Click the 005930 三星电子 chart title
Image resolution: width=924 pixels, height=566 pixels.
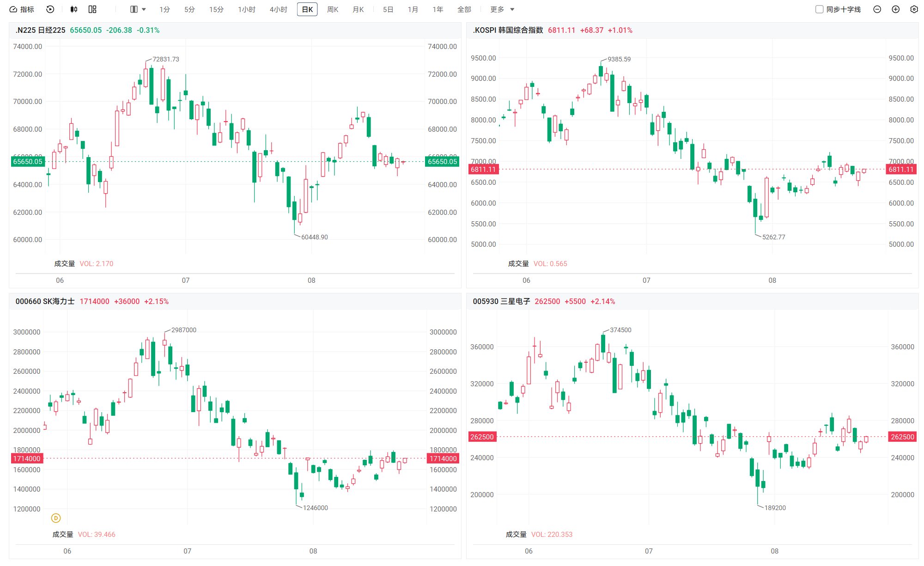point(501,301)
